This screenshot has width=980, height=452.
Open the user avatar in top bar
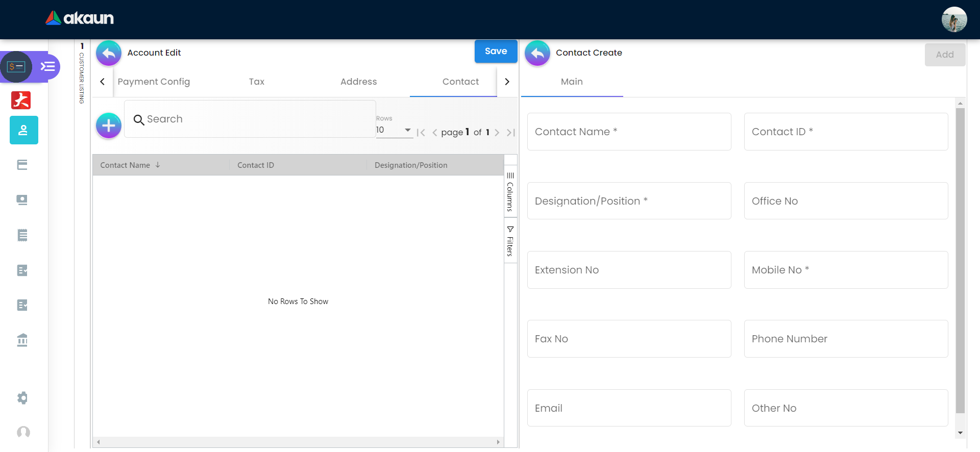tap(953, 20)
